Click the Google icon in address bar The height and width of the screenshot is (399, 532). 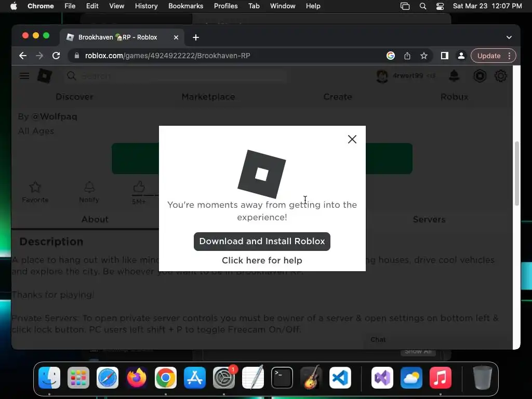391,56
